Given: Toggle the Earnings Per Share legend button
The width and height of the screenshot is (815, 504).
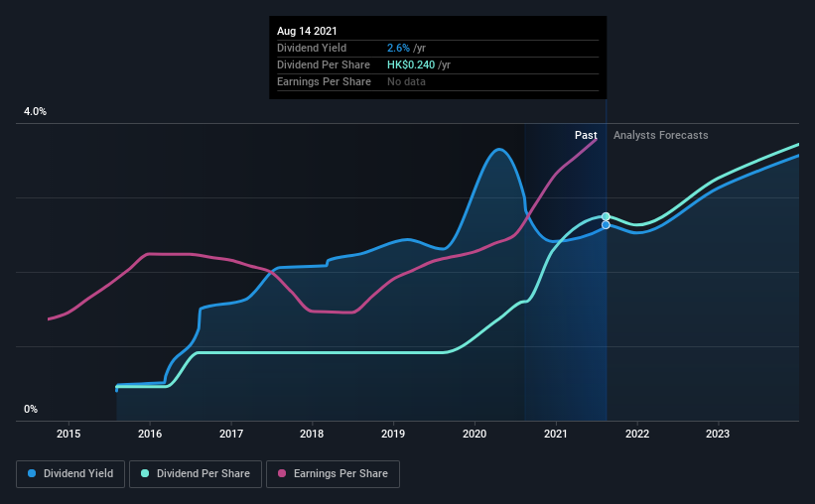Looking at the screenshot, I should [333, 474].
